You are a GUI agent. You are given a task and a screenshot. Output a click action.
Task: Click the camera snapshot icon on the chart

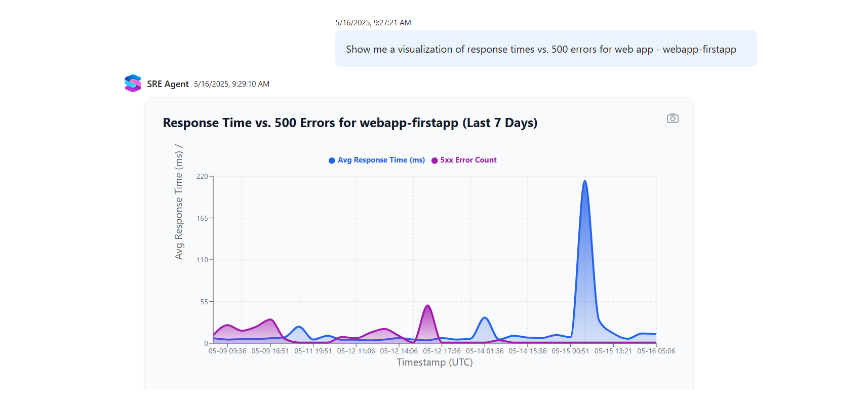click(672, 118)
